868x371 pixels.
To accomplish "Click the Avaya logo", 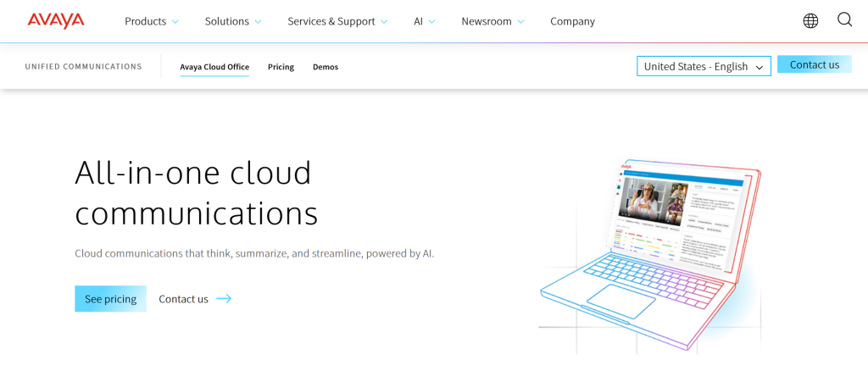I will tap(56, 21).
